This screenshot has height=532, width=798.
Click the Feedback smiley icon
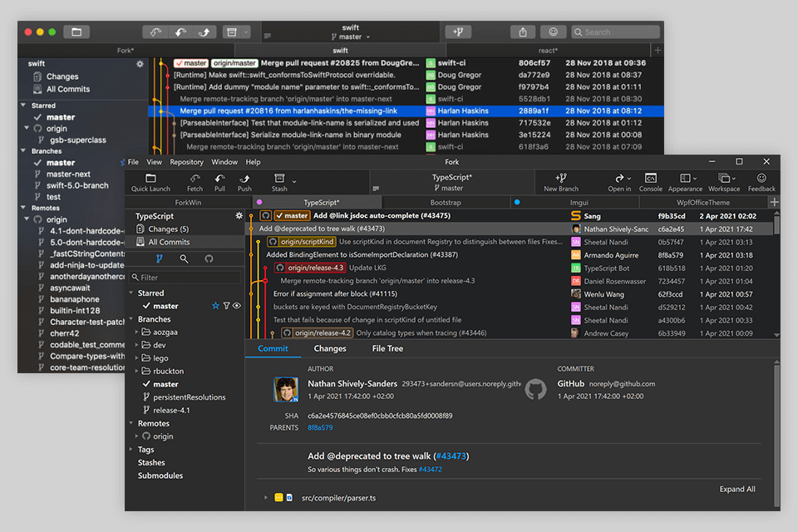click(761, 178)
